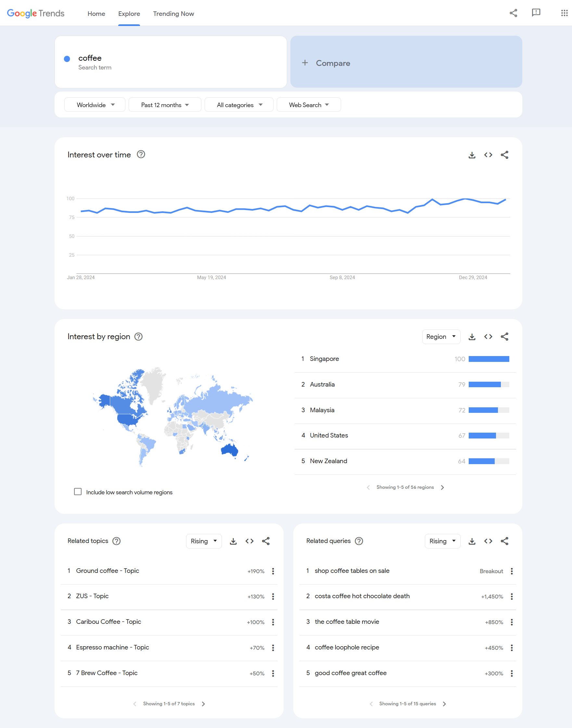Click the blue color dot beside coffee
Viewport: 572px width, 728px height.
pos(67,59)
